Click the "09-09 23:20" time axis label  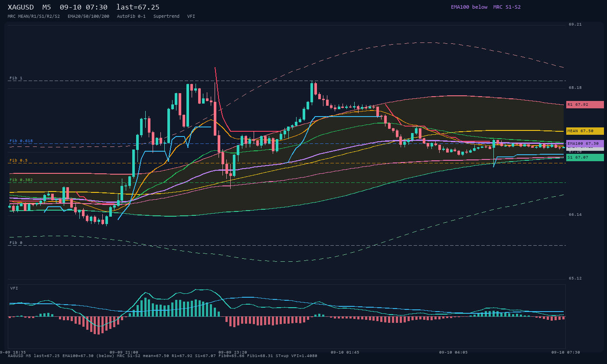coord(233,352)
